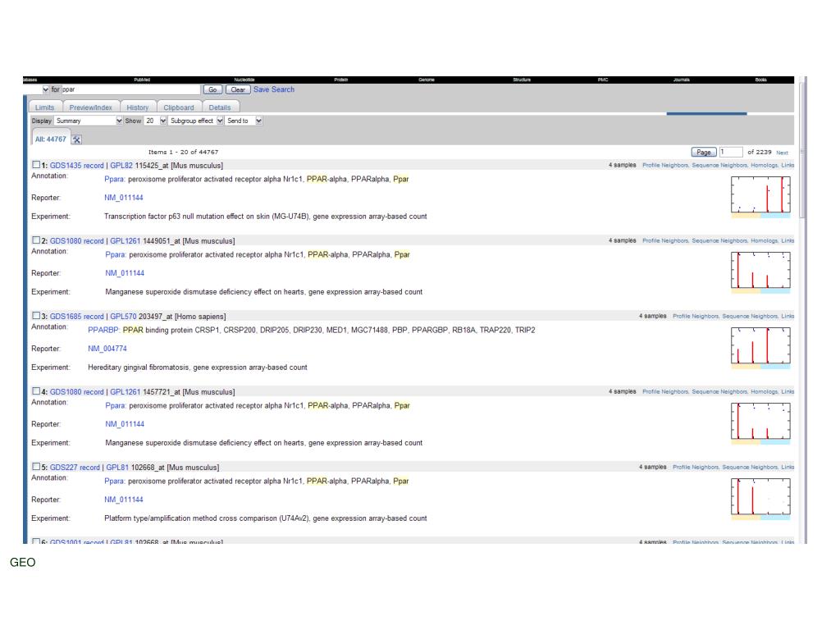
Task: Click the tools icon next to All: 44767
Action: pos(76,139)
